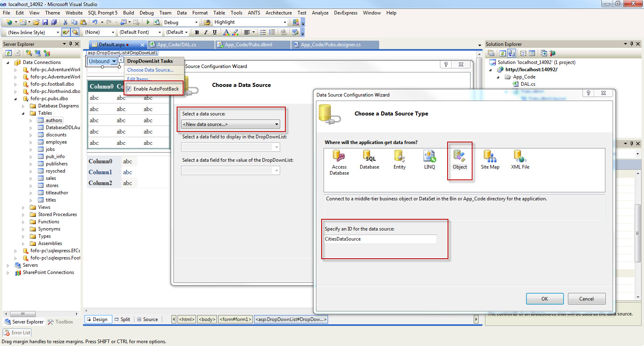Click Cancel in Data Source Configuration Wizard
Image resolution: width=644 pixels, height=346 pixels.
point(586,299)
